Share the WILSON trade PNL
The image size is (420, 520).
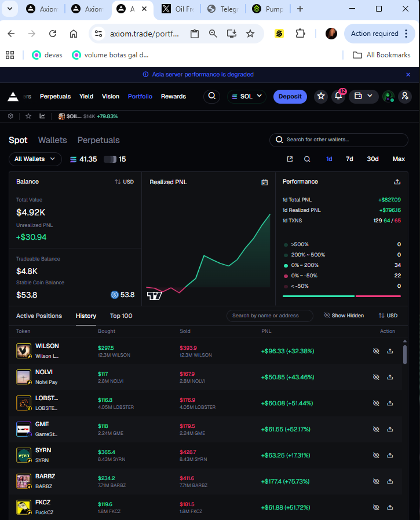pyautogui.click(x=390, y=351)
